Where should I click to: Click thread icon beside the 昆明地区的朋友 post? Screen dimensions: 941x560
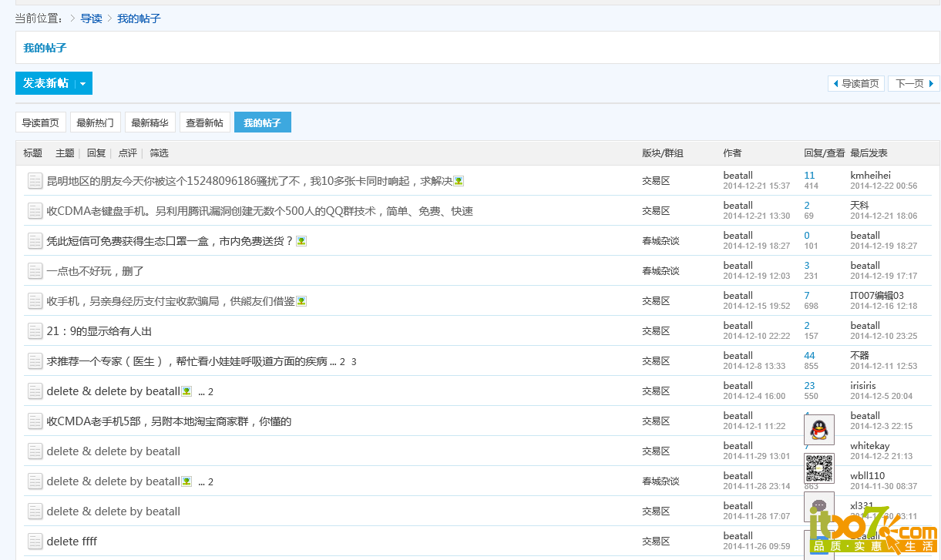35,181
